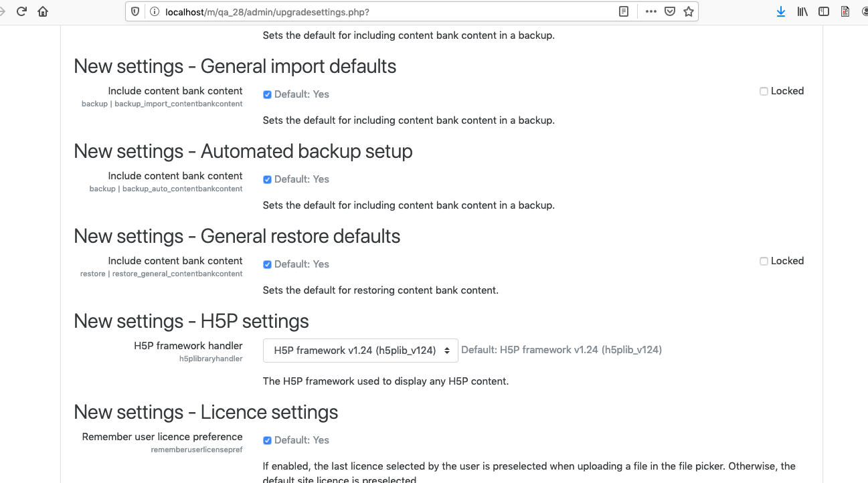
Task: Click the 'restore | restore_general_contentbankcontent' setting name
Action: click(161, 274)
